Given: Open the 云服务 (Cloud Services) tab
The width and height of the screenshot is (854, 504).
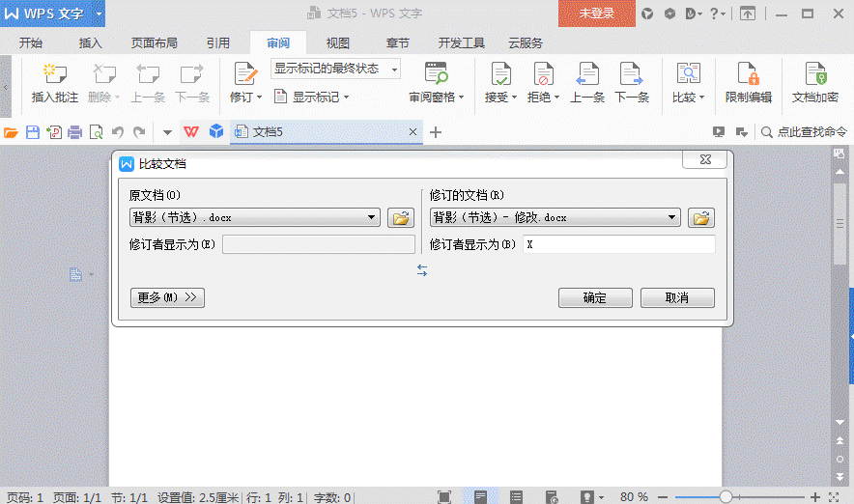Looking at the screenshot, I should tap(526, 43).
